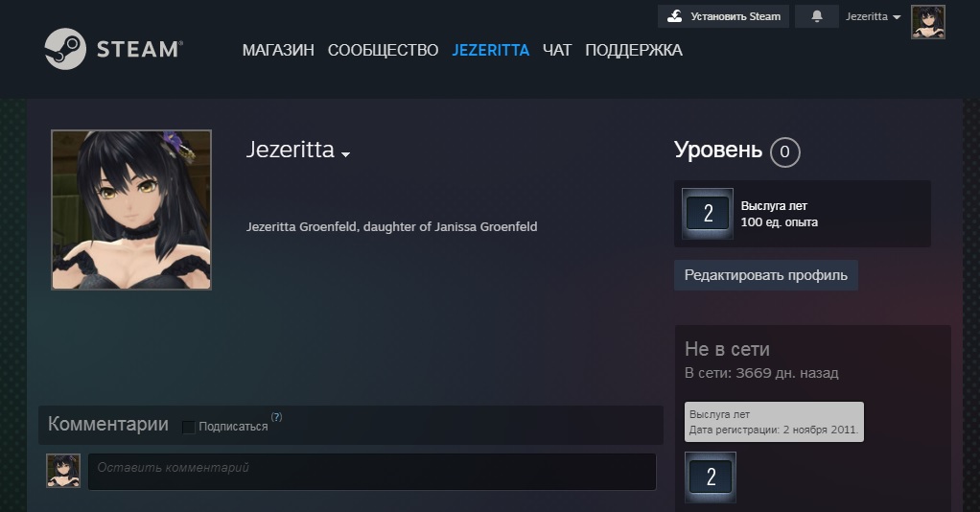The image size is (980, 512).
Task: Click the level 0 circle badge
Action: click(x=785, y=151)
